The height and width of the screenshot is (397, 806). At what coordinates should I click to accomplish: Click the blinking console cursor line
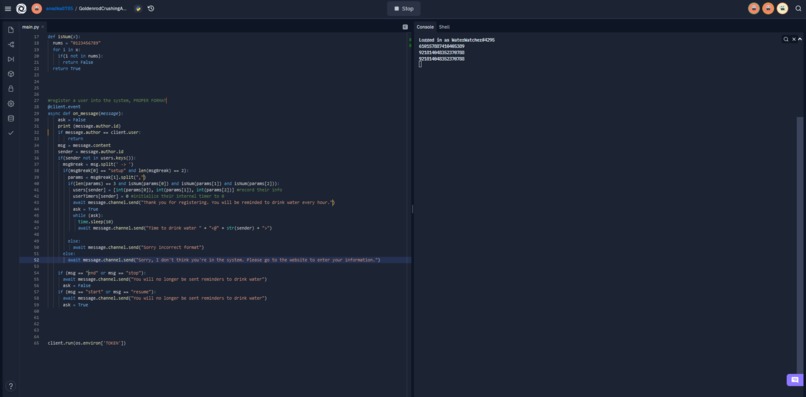click(420, 65)
